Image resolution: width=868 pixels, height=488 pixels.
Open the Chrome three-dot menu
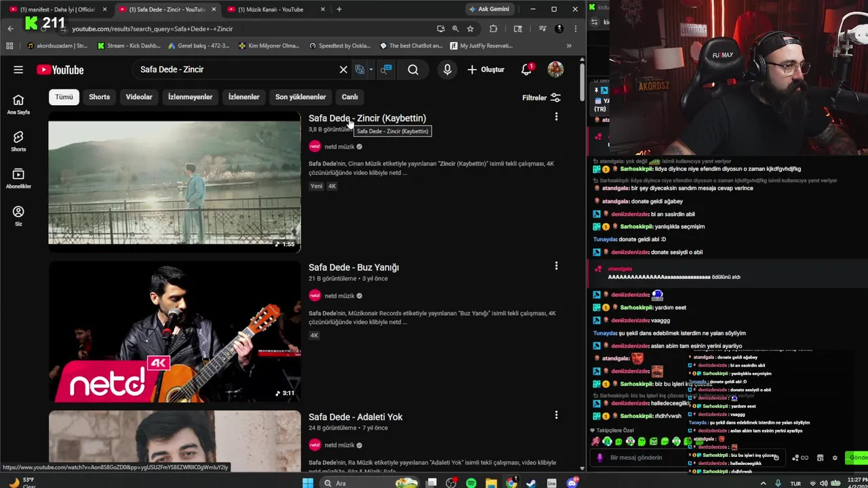[x=575, y=28]
